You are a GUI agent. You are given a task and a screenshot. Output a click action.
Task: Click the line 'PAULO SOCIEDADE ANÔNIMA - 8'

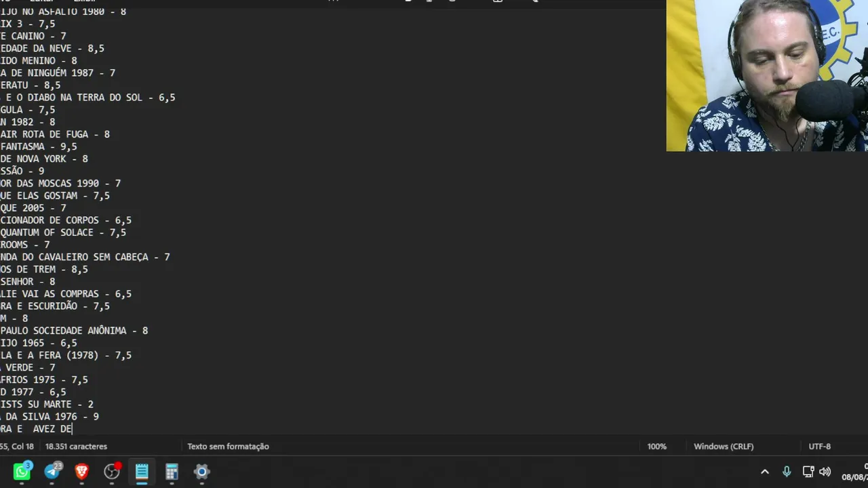[74, 331]
